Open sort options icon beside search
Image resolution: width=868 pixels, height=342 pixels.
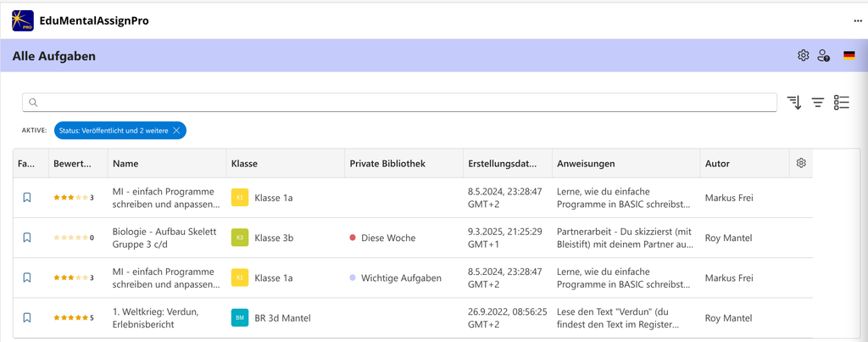(794, 103)
